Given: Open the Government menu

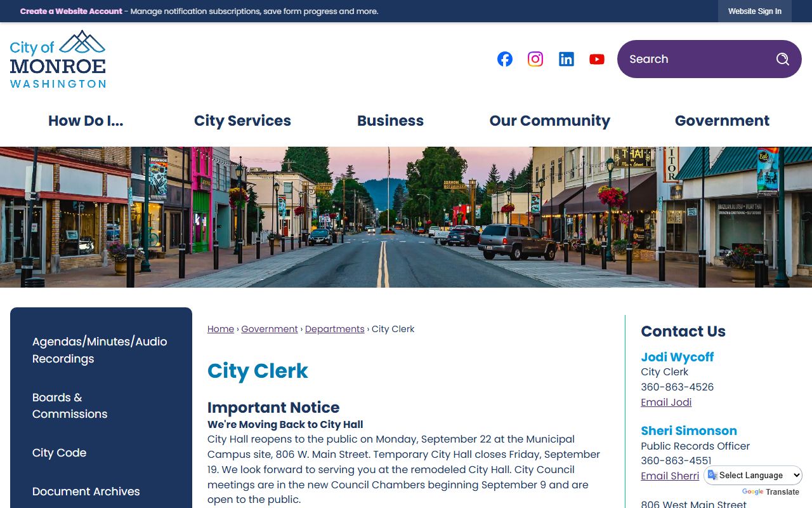Looking at the screenshot, I should (x=722, y=121).
